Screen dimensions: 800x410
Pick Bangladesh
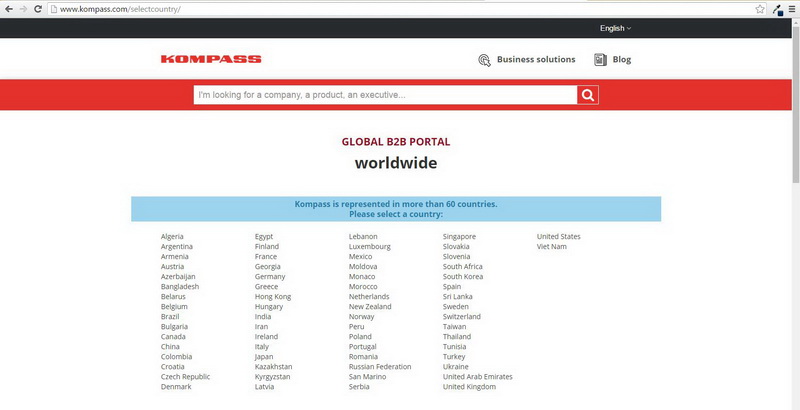(x=180, y=287)
